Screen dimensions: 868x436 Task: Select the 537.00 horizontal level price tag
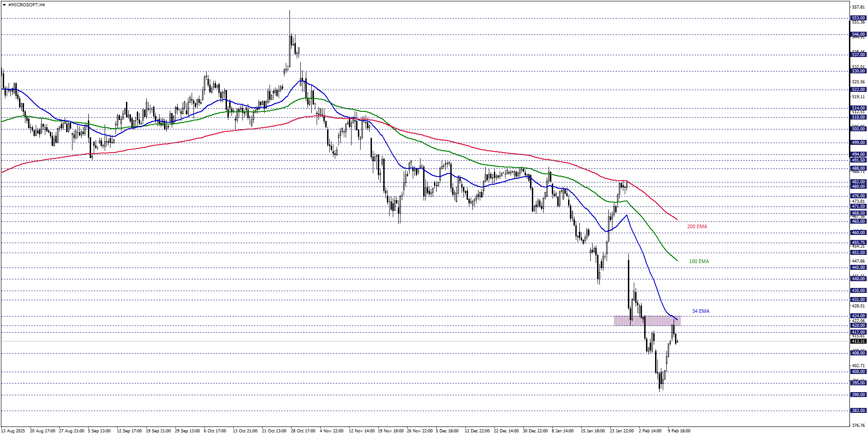pyautogui.click(x=858, y=55)
